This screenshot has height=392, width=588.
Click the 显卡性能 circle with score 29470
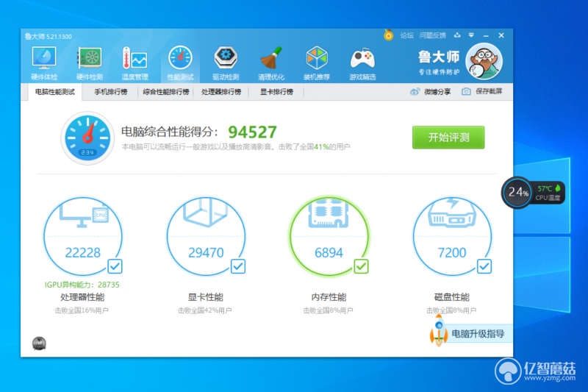(x=206, y=237)
